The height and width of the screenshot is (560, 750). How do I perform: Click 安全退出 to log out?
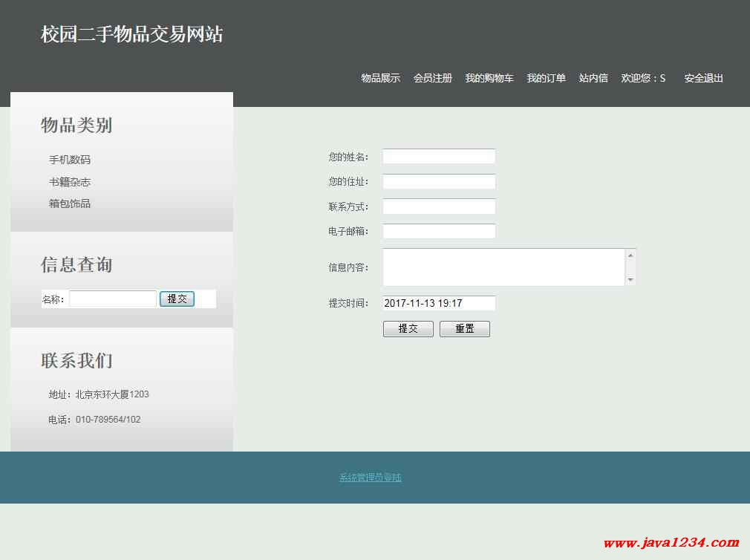tap(703, 78)
